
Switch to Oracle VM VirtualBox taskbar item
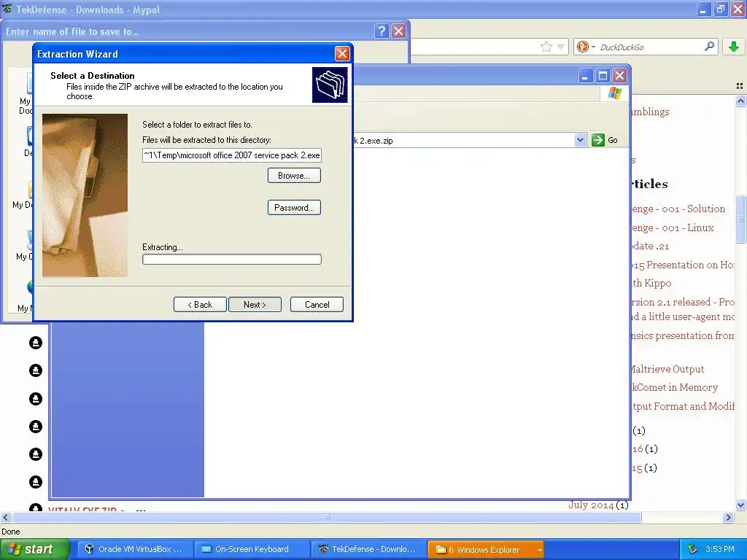click(135, 549)
